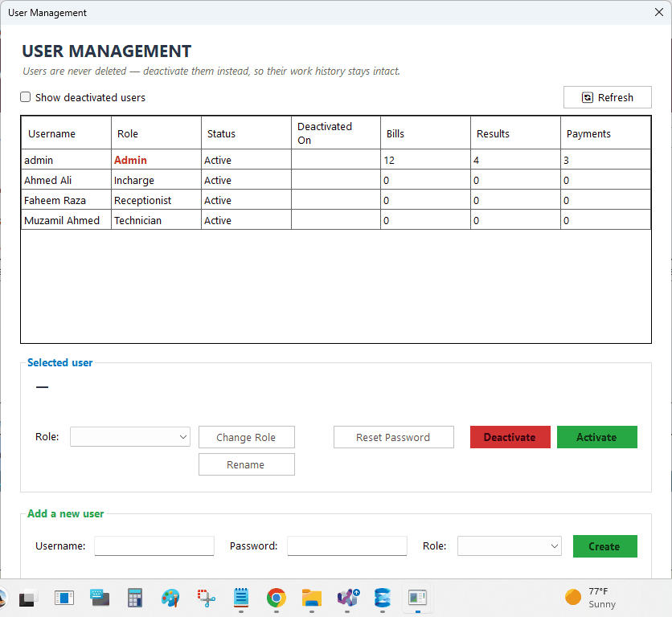Click the Deactivated On column header
Image resolution: width=672 pixels, height=617 pixels.
tap(336, 133)
